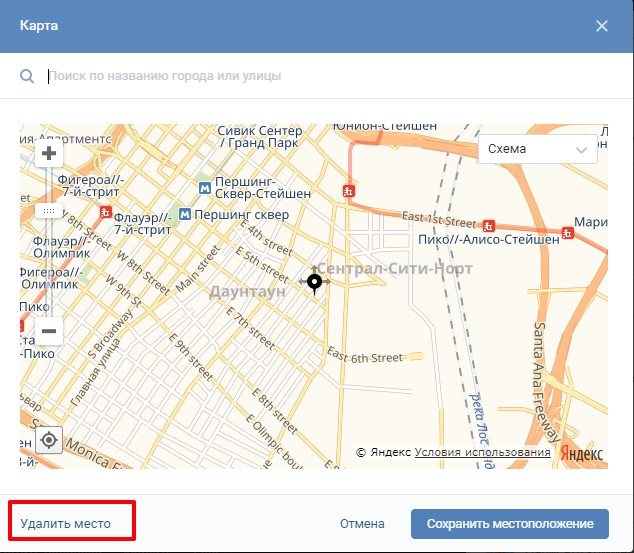Click the Першинг сквер metro icon
Image resolution: width=634 pixels, height=553 pixels.
[184, 215]
